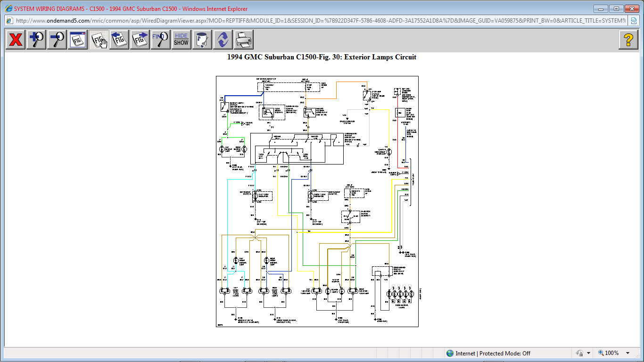Click the Internet zone globe in status bar
This screenshot has height=362, width=644.
[450, 353]
